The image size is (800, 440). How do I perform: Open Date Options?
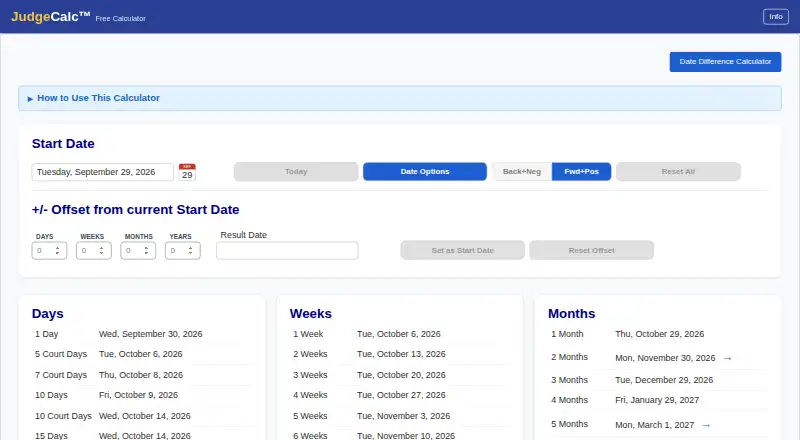[x=424, y=172]
